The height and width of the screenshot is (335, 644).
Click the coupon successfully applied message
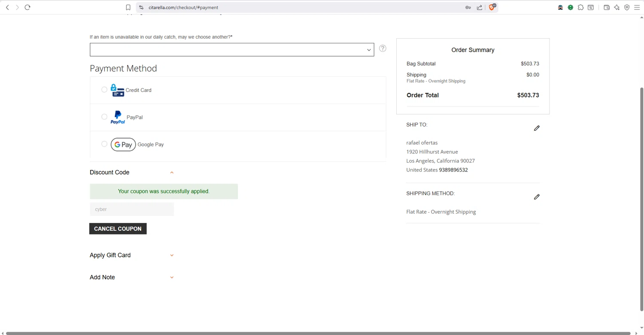coord(164,191)
